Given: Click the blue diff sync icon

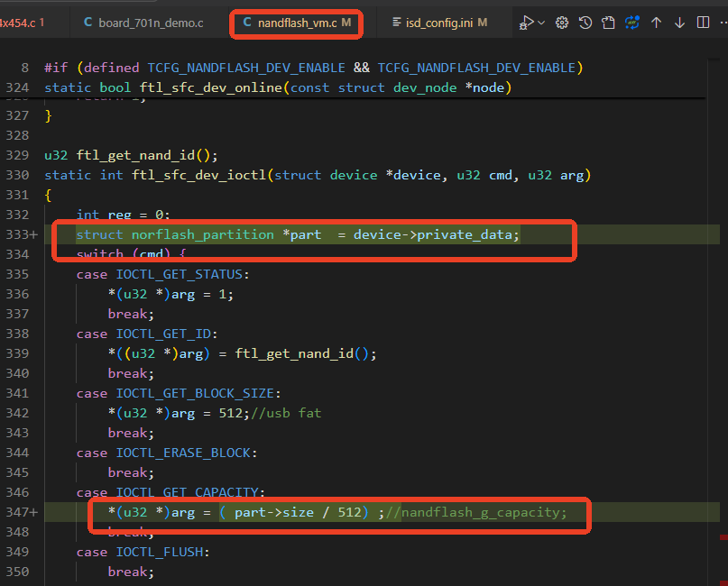Looking at the screenshot, I should coord(631,23).
